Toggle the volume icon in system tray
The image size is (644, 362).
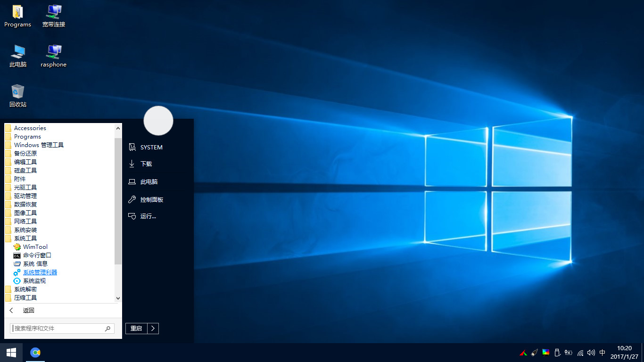(x=591, y=352)
